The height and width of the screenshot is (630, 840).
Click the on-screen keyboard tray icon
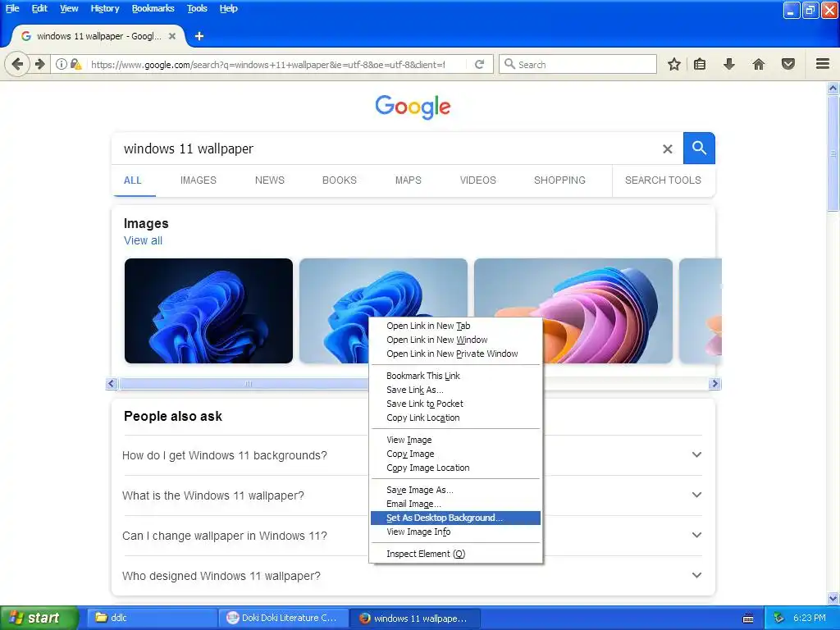point(748,619)
